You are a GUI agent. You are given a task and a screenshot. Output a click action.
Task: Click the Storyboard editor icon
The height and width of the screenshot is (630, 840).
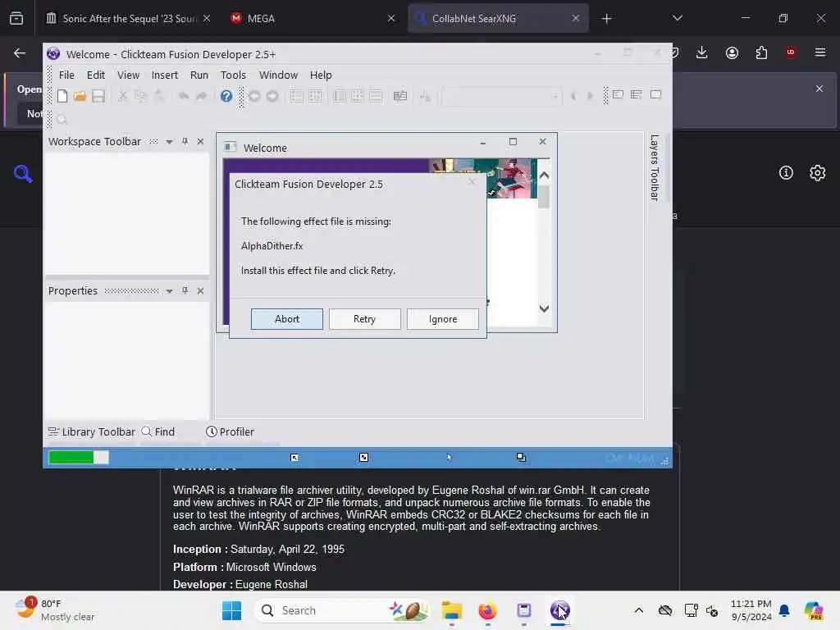(297, 96)
